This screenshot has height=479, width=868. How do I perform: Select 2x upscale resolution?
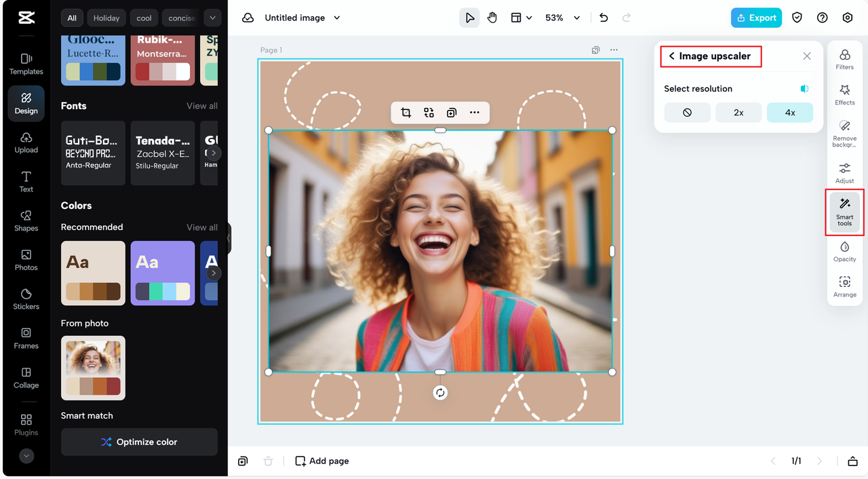[738, 113]
